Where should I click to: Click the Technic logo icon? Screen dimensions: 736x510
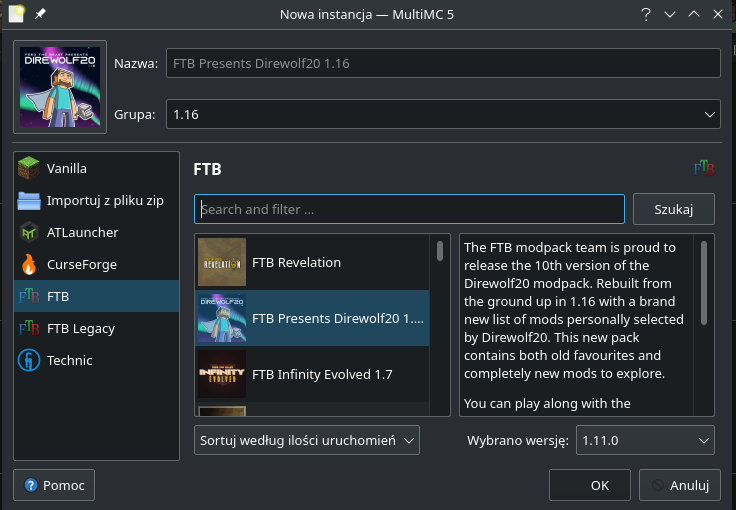point(29,360)
